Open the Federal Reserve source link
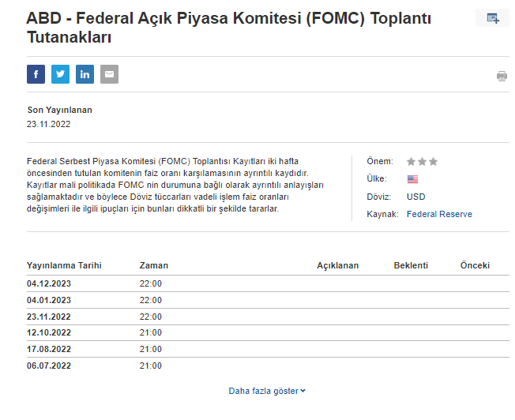 tap(439, 214)
